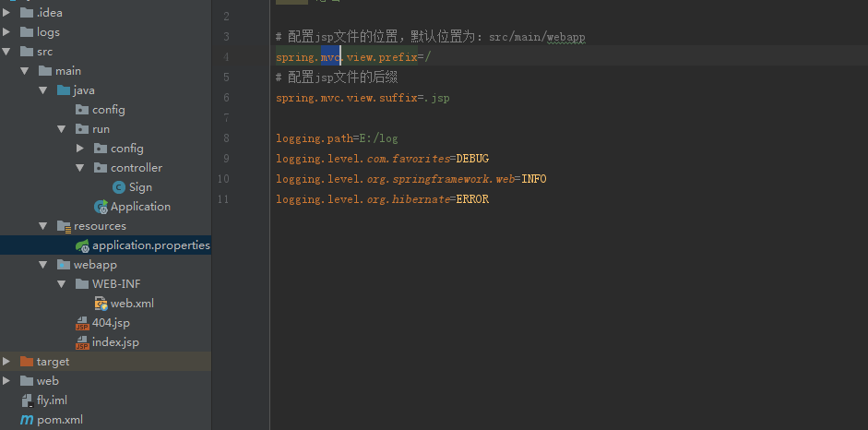Click the web.xml file icon
This screenshot has height=430, width=868.
coord(101,304)
